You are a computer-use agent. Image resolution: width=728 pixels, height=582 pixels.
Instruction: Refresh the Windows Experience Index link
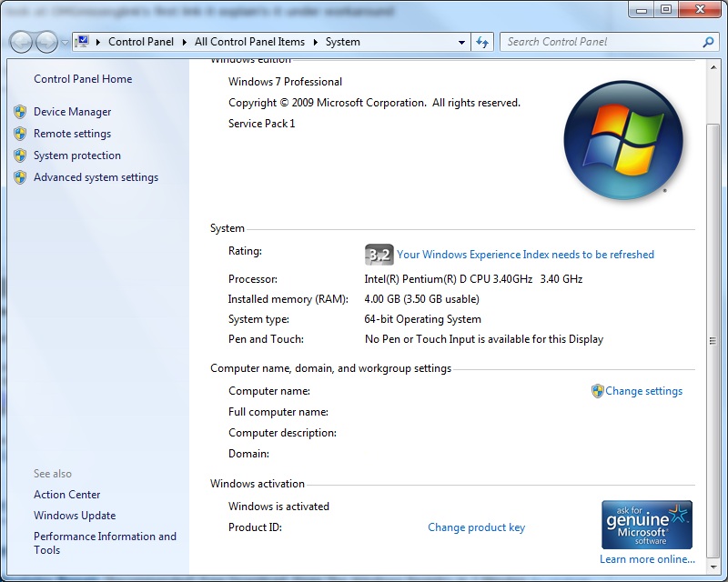click(525, 255)
